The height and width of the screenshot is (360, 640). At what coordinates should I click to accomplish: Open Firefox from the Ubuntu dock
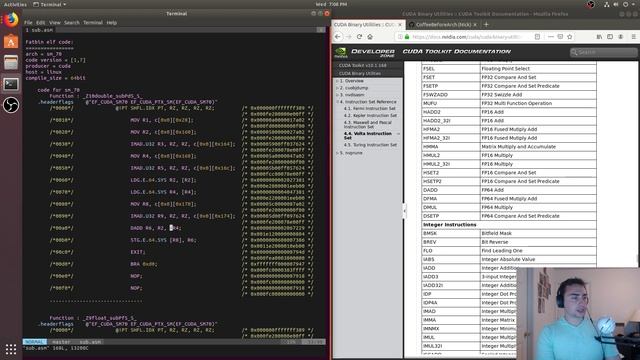pos(11,20)
